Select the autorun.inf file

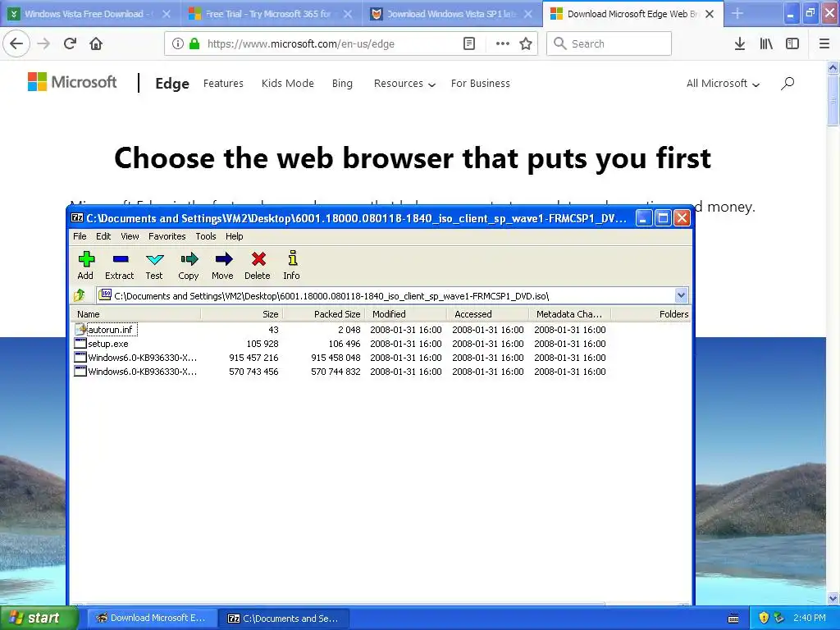(110, 330)
